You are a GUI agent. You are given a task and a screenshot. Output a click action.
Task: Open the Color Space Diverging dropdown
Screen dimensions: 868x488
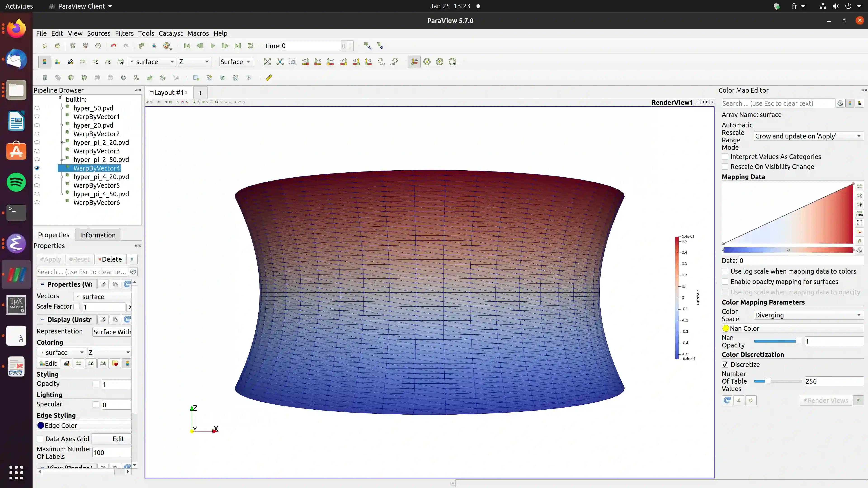(808, 315)
